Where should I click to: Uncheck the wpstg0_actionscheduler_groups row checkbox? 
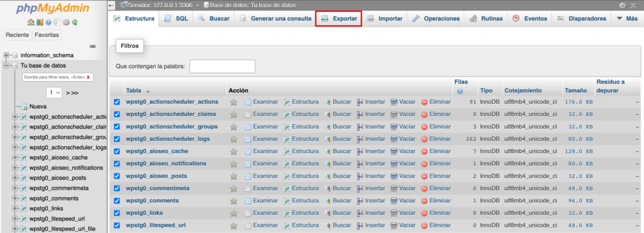(116, 126)
